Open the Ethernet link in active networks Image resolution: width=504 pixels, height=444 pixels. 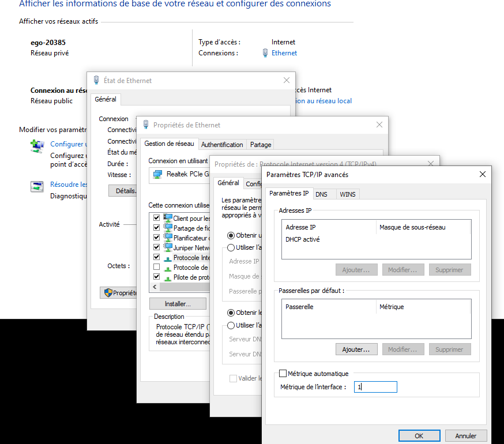click(284, 53)
